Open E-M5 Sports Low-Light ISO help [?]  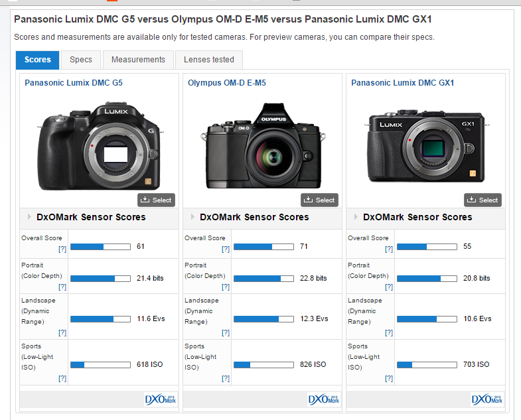(x=226, y=378)
